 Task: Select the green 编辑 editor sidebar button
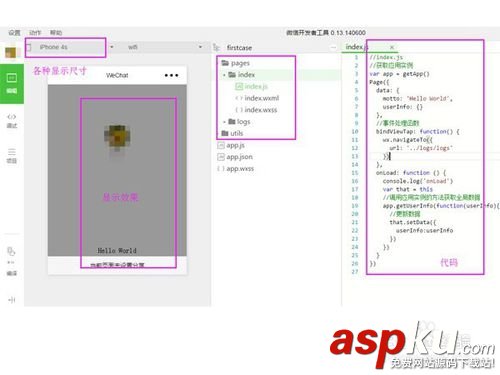pos(12,84)
